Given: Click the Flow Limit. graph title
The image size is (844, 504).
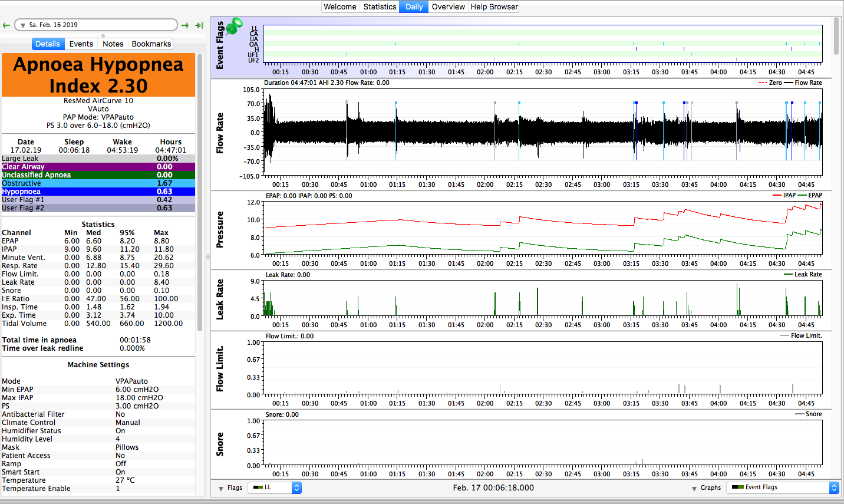Looking at the screenshot, I should pyautogui.click(x=220, y=369).
